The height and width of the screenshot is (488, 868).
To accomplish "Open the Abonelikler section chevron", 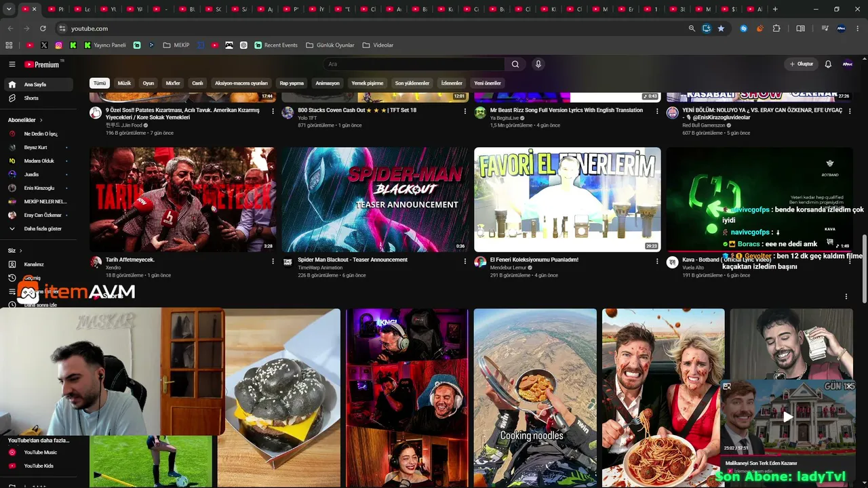I will [41, 120].
